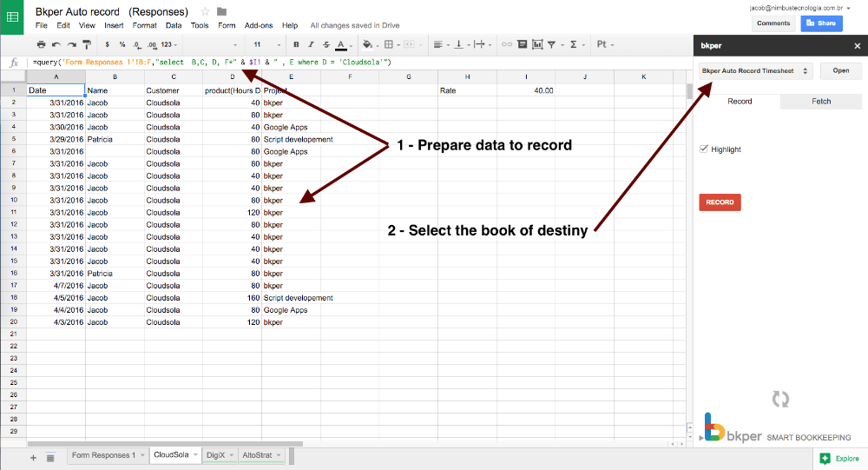The image size is (868, 470).
Task: Click the Comments button
Action: pos(773,23)
